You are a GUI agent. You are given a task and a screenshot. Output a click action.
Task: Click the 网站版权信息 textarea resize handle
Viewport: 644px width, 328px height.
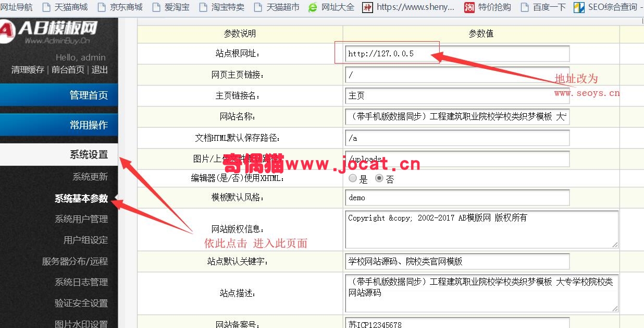[615, 245]
